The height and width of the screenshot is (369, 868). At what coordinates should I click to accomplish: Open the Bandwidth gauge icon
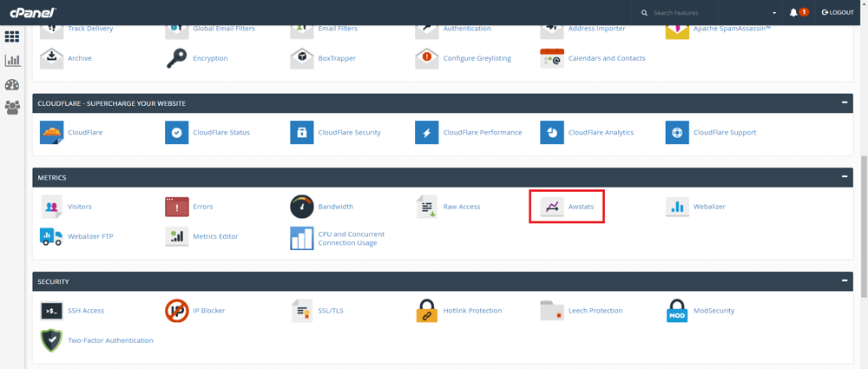tap(302, 207)
